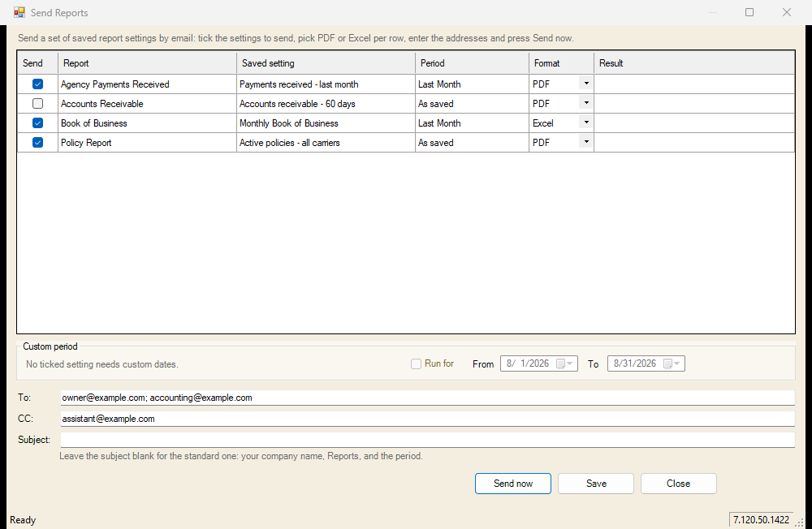Close the Send Reports window with X
Screen dimensions: 812x529
[x=787, y=12]
